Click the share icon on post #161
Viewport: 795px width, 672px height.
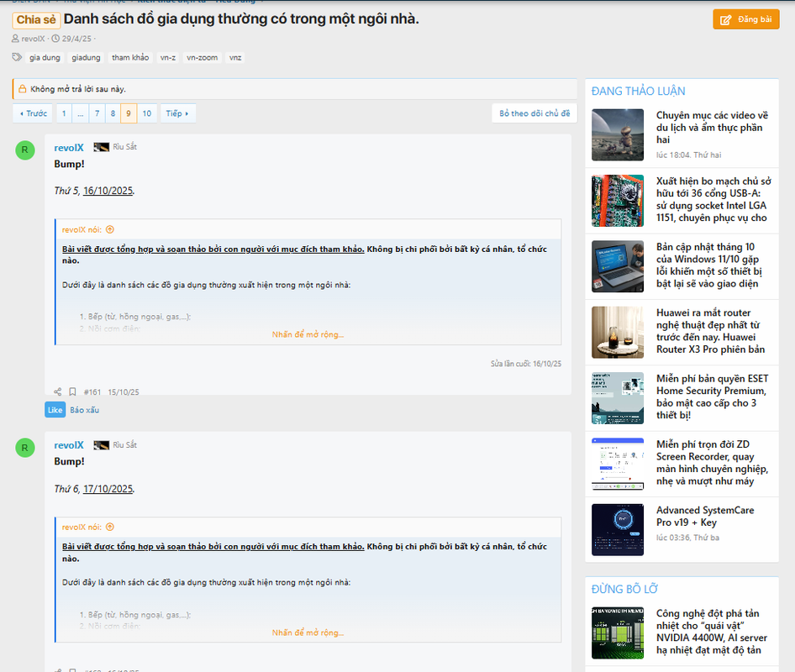(58, 391)
